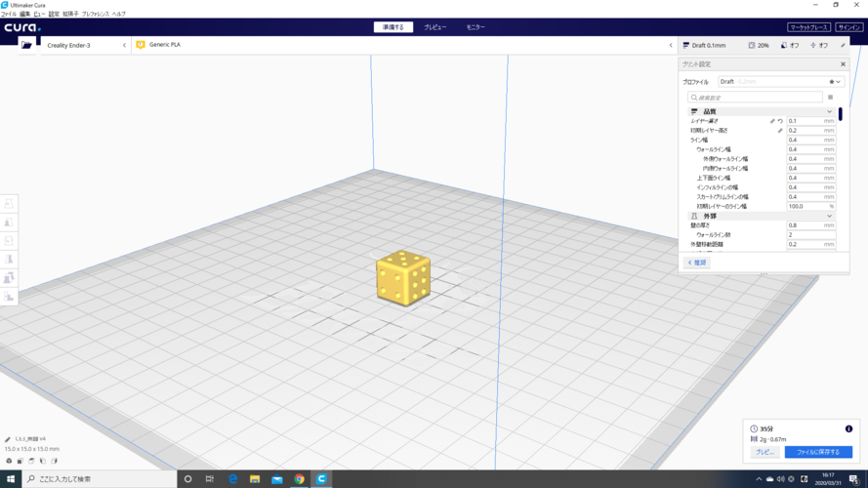The width and height of the screenshot is (868, 488).
Task: Switch to left side view cube icon
Action: click(43, 461)
